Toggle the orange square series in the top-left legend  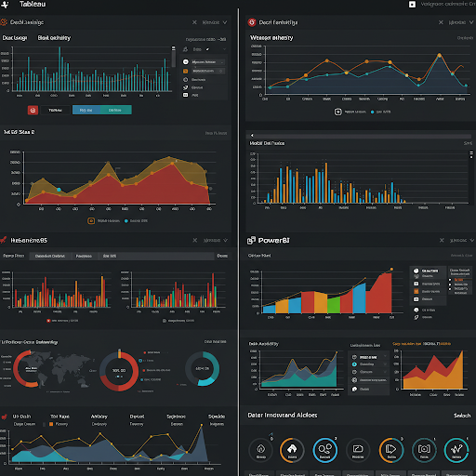click(x=186, y=71)
